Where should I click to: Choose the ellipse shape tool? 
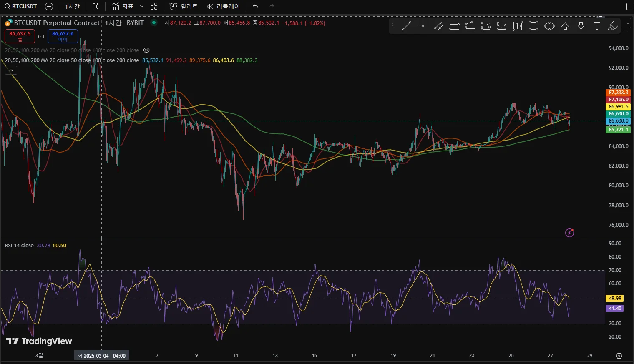tap(549, 26)
